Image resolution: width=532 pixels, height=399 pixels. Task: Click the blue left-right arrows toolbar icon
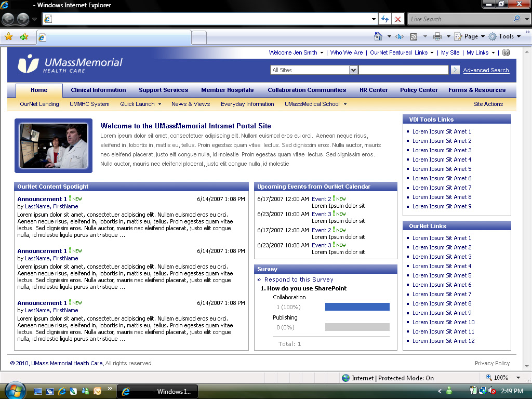pyautogui.click(x=400, y=36)
